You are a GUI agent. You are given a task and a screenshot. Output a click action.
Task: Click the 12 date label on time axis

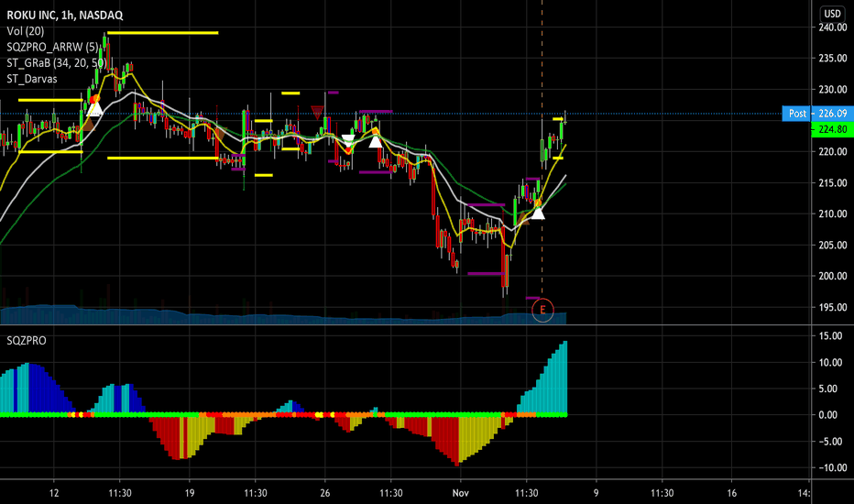tap(54, 493)
